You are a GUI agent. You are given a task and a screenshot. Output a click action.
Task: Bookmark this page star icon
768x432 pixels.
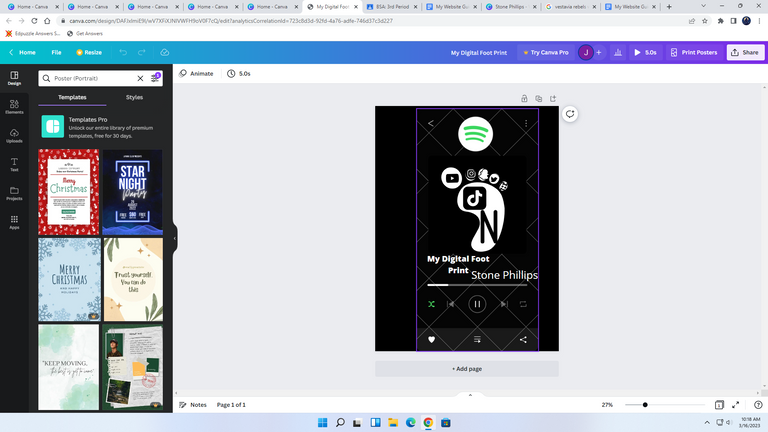click(705, 21)
